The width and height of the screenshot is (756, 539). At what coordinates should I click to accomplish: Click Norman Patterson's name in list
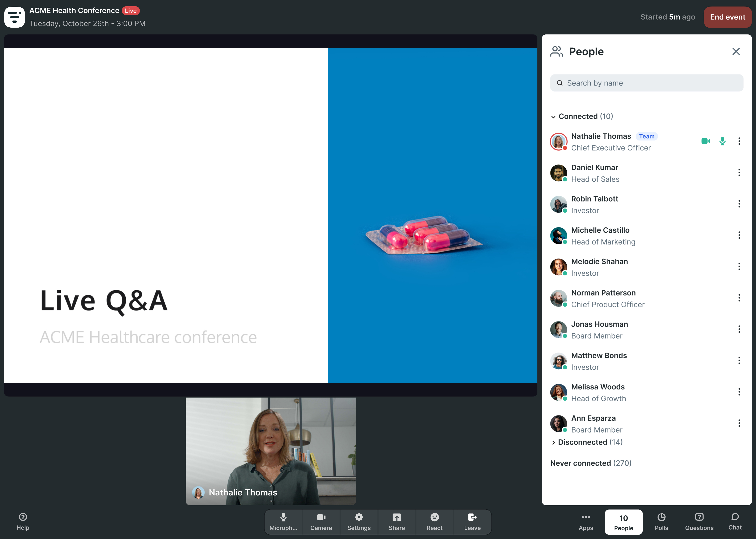pyautogui.click(x=603, y=293)
